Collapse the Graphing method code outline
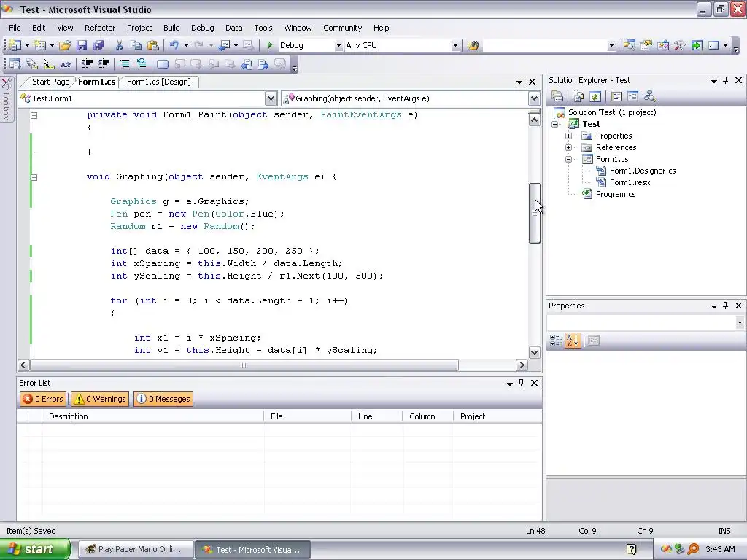This screenshot has height=560, width=747. (34, 177)
